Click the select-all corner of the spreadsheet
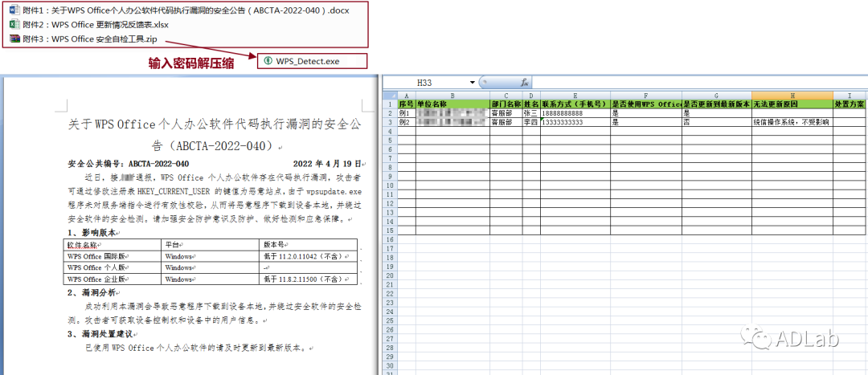This screenshot has height=375, width=868. (x=390, y=96)
